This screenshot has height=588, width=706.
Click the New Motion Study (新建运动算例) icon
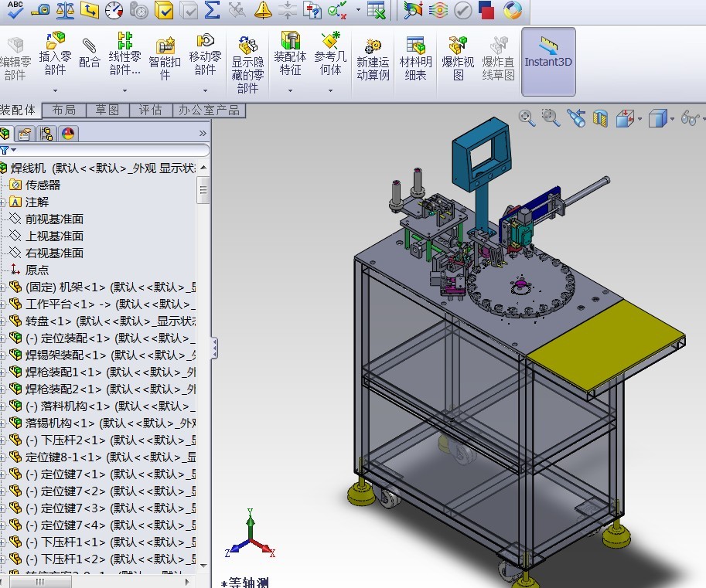[373, 59]
